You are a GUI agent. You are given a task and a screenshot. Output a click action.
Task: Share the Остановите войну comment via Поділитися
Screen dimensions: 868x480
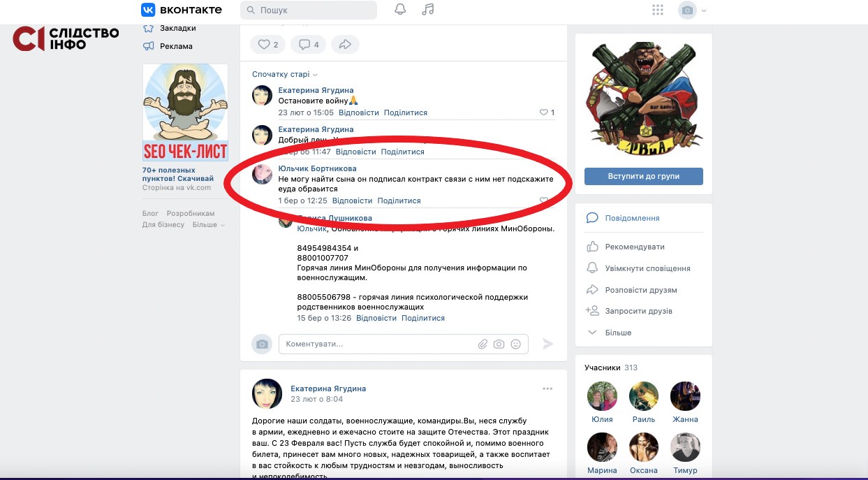click(x=406, y=112)
